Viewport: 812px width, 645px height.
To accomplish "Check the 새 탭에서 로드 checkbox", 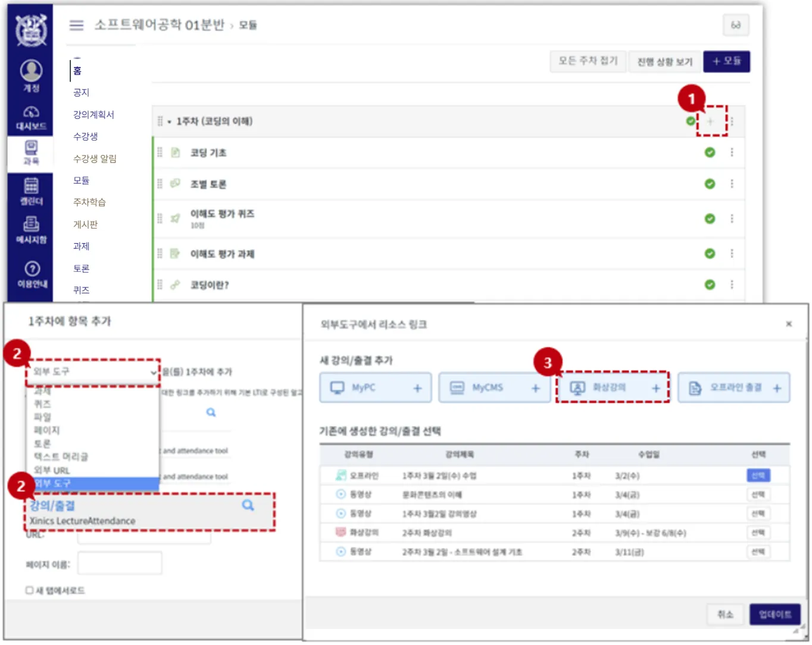I will tap(29, 590).
